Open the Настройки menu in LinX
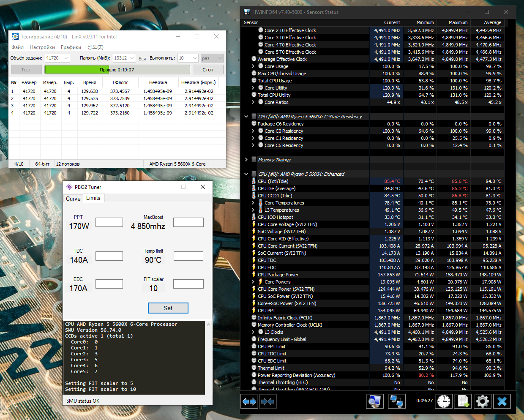524x420 pixels. (x=42, y=47)
